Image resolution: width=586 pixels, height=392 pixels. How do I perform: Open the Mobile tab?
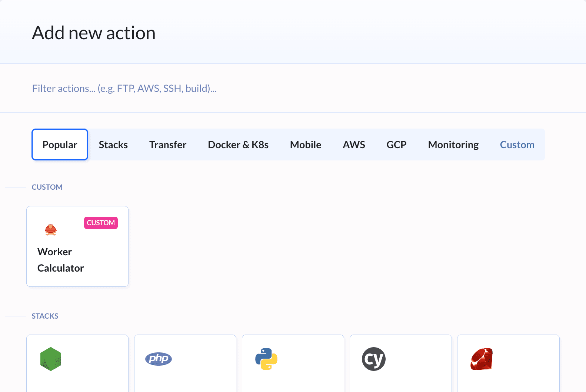(305, 144)
